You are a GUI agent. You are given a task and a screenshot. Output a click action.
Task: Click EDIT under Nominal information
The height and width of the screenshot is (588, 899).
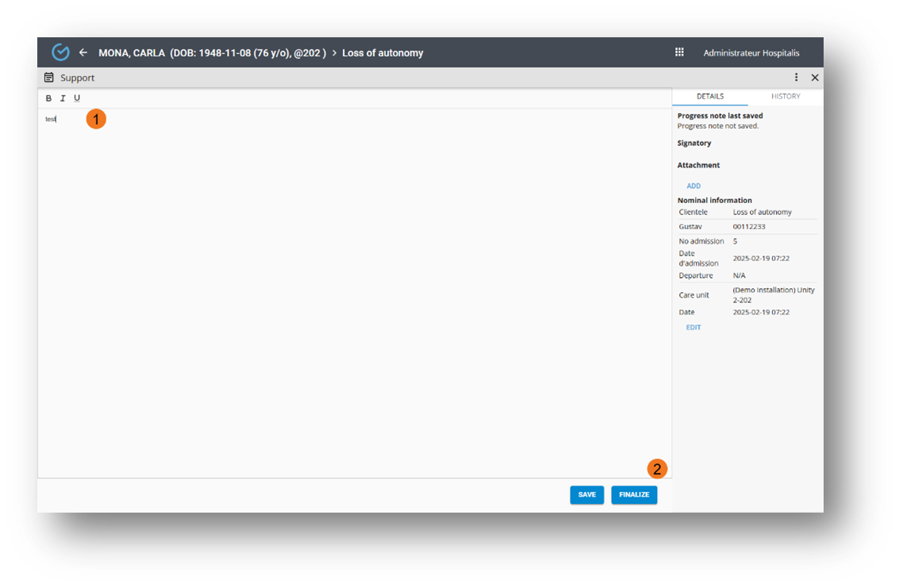[x=693, y=327]
